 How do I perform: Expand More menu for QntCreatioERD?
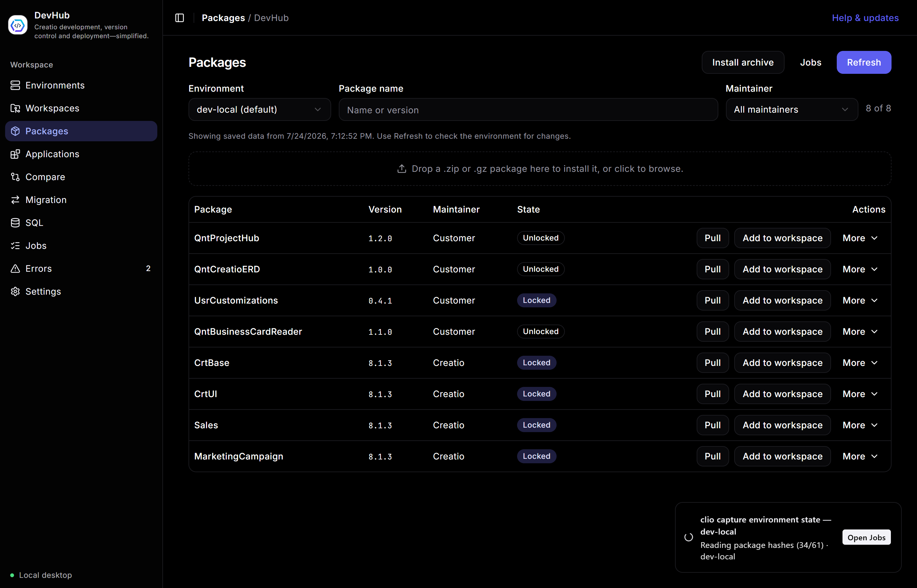click(860, 269)
